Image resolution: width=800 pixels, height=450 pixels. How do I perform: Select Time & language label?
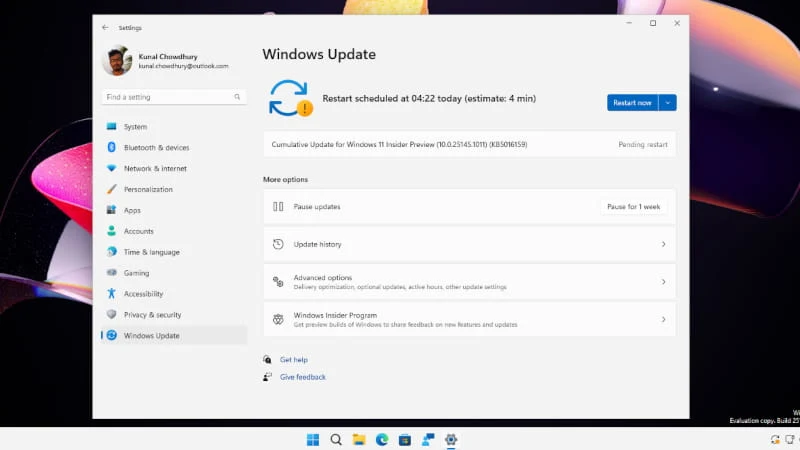click(152, 252)
